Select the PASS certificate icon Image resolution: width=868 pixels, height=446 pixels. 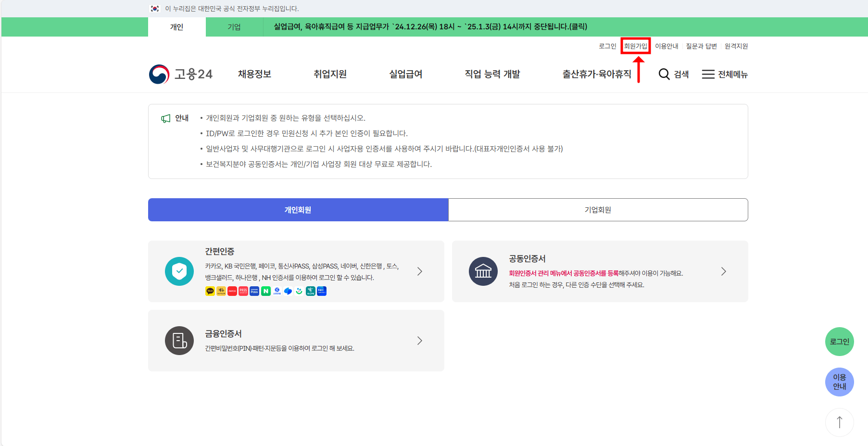point(243,291)
